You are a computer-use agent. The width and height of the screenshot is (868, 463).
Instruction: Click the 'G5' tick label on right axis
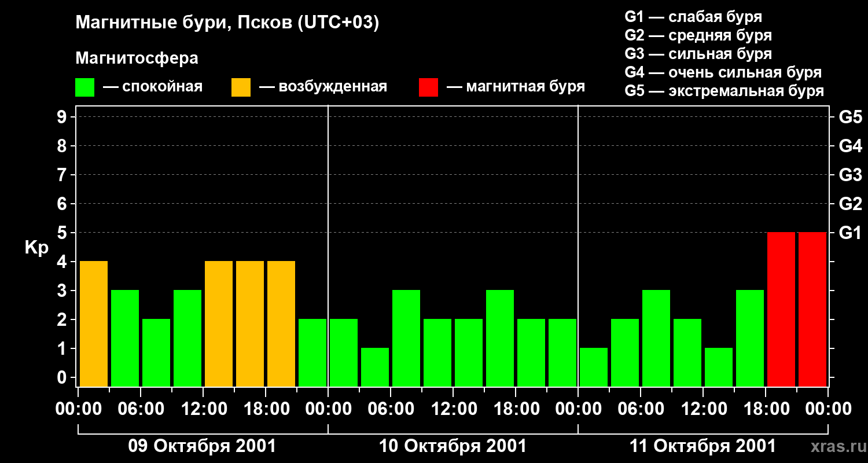[850, 117]
